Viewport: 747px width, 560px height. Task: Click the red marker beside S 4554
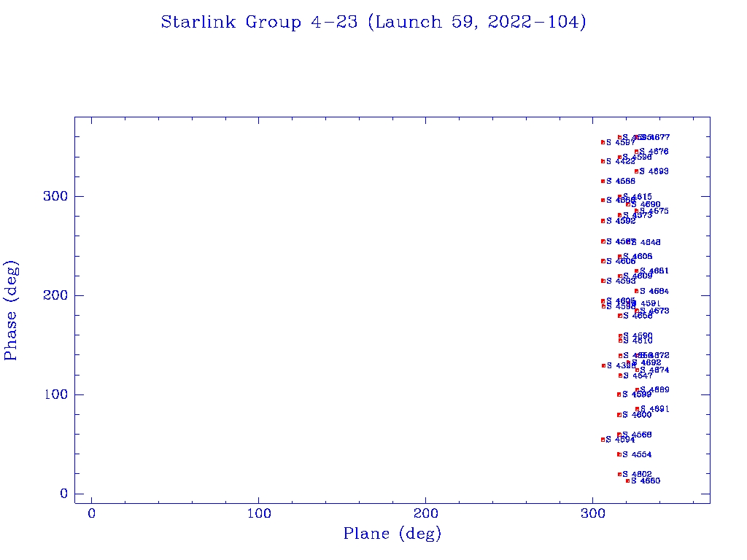pos(619,454)
